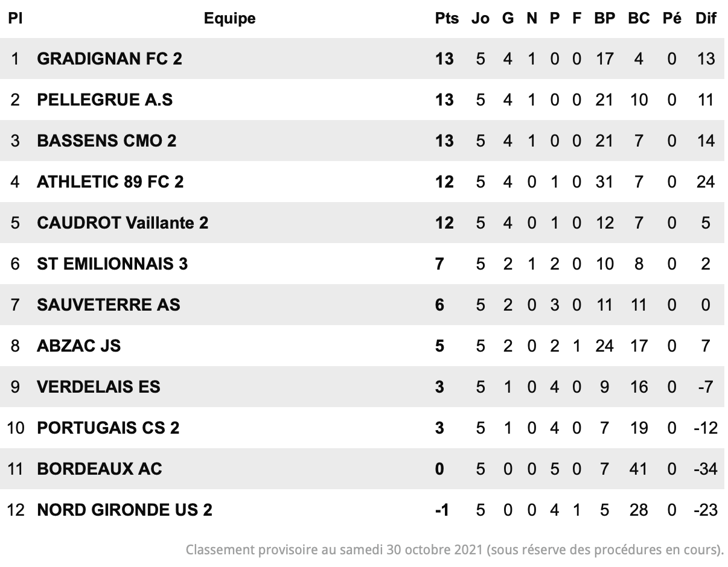Screen dimensions: 728x567
Task: Open ST EMILIONNAIS 3 team entry
Action: [112, 264]
